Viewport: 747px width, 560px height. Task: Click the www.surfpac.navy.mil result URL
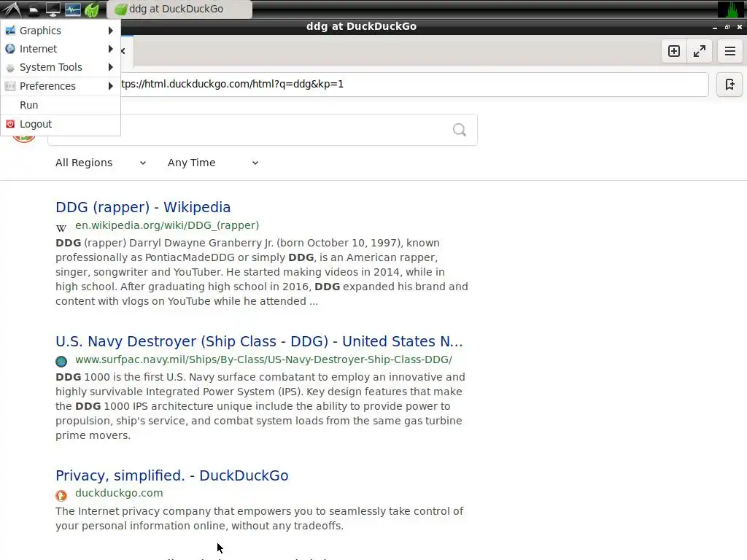pos(263,359)
